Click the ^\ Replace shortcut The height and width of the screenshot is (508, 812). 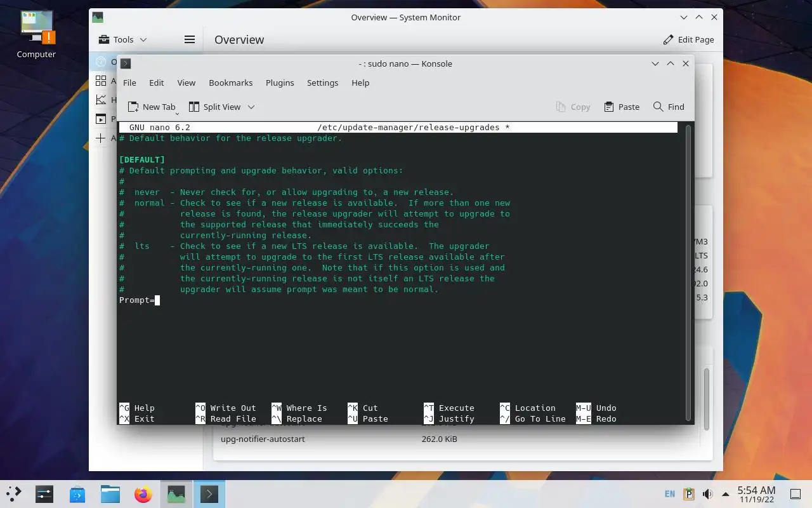click(x=297, y=419)
